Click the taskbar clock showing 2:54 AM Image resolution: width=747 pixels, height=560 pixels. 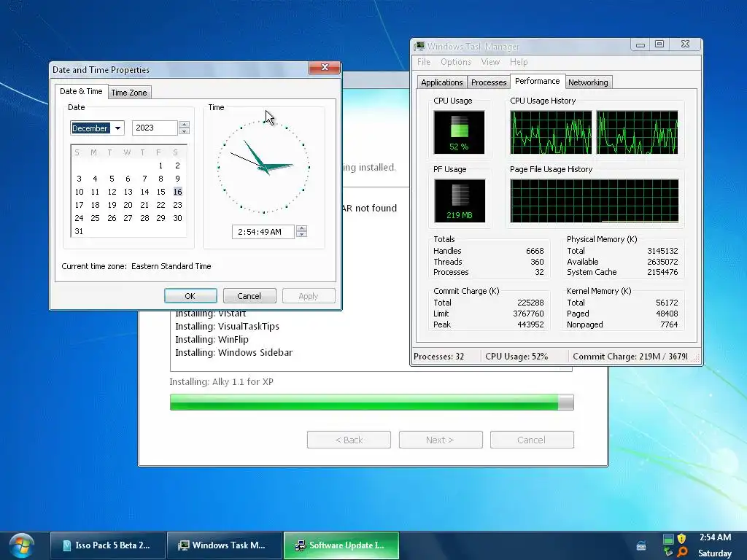[x=715, y=537]
